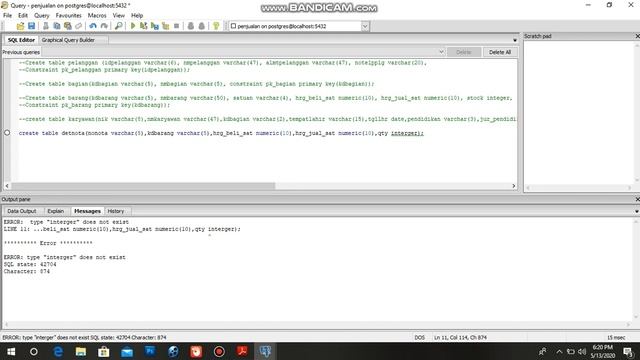The width and height of the screenshot is (640, 360).
Task: Click the SQL editor horizontal scrollbar thumb
Action: point(143,186)
